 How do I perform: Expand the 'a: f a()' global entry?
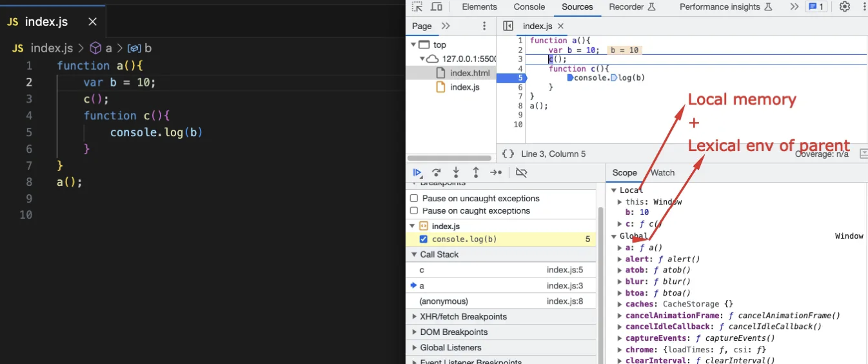pyautogui.click(x=620, y=248)
